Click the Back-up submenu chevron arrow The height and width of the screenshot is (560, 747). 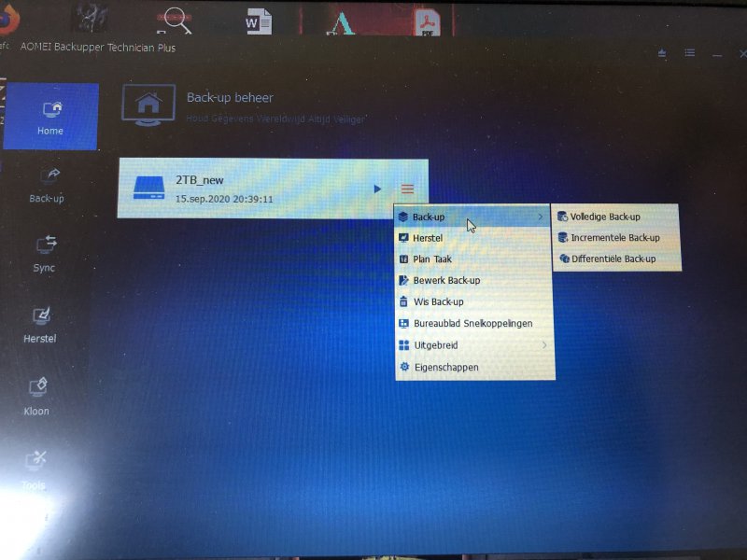pos(541,217)
